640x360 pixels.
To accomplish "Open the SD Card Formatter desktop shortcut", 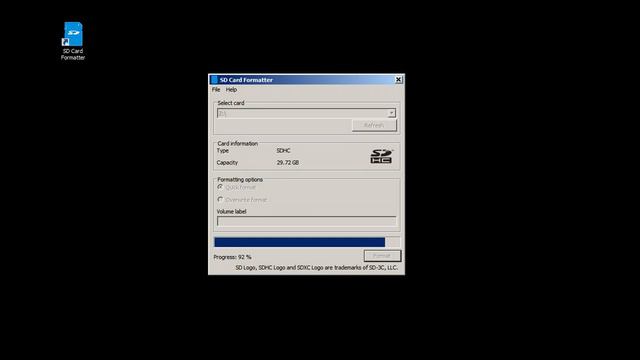I will (73, 41).
